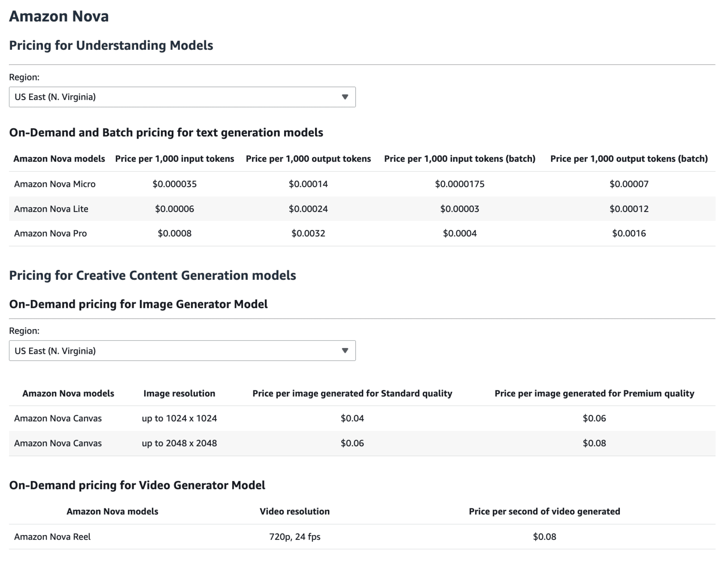This screenshot has height=563, width=728.
Task: Click the Pricing for Creative Content Generation heading
Action: coord(153,275)
